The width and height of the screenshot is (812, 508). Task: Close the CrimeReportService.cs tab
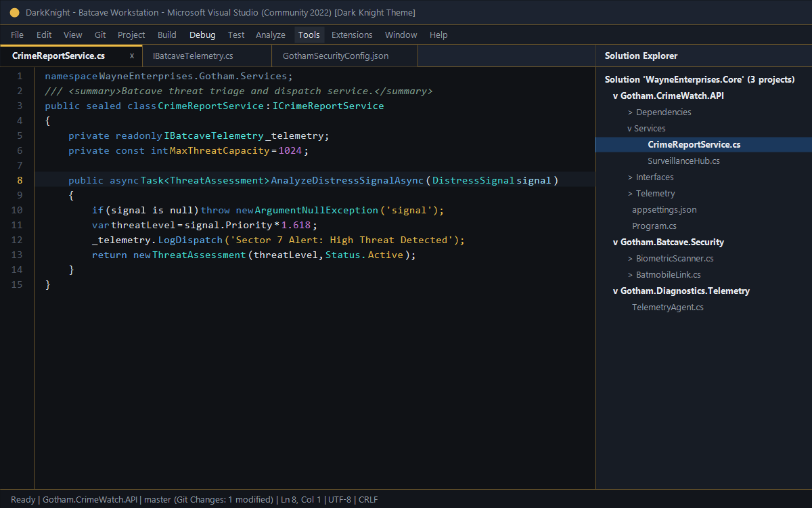tap(132, 56)
